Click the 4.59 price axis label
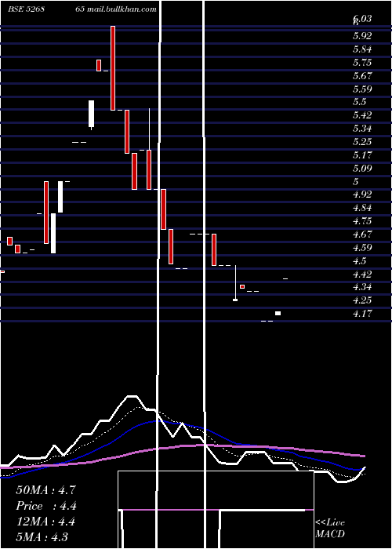The height and width of the screenshot is (549, 392). pyautogui.click(x=362, y=248)
